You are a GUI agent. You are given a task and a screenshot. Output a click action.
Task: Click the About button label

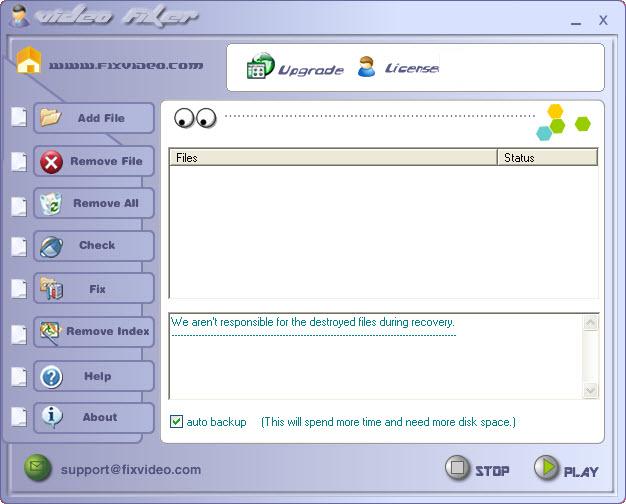click(x=100, y=417)
